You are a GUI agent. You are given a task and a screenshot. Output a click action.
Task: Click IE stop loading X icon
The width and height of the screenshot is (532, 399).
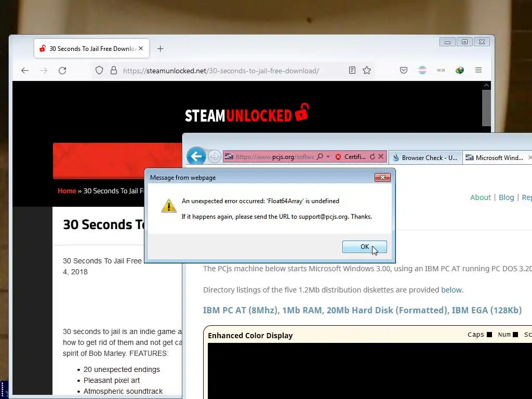(x=381, y=156)
